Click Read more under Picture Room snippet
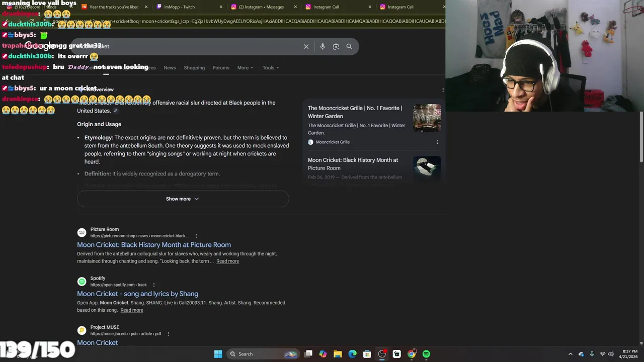 pyautogui.click(x=227, y=261)
